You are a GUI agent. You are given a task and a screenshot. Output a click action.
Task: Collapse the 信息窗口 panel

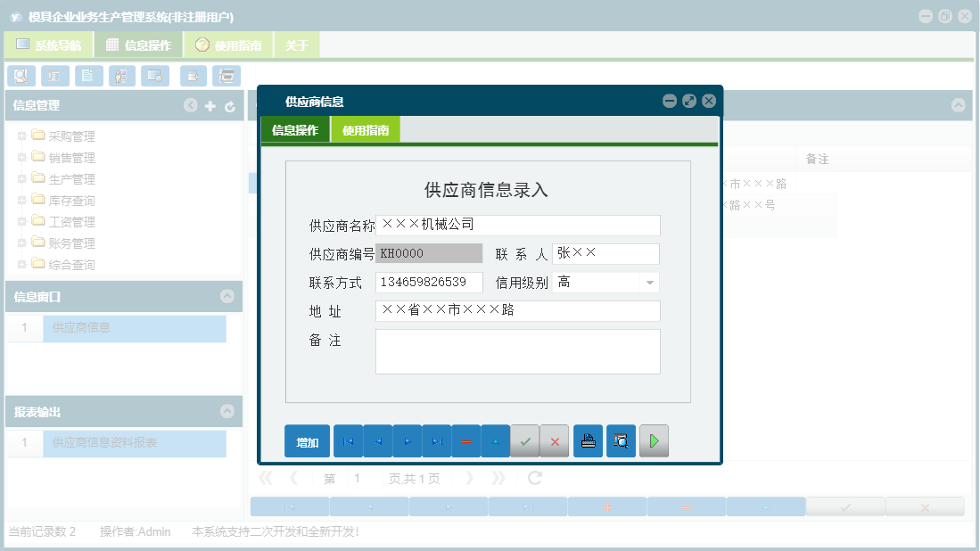coord(226,296)
